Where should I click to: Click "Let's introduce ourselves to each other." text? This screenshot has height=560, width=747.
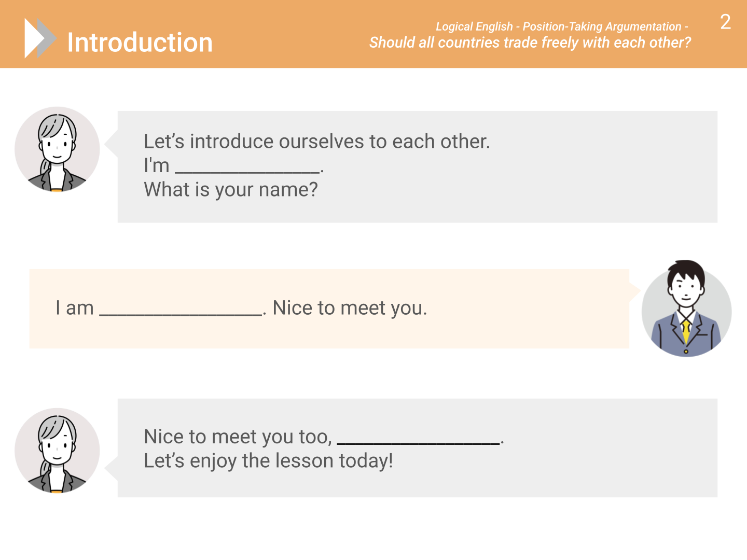coord(316,142)
